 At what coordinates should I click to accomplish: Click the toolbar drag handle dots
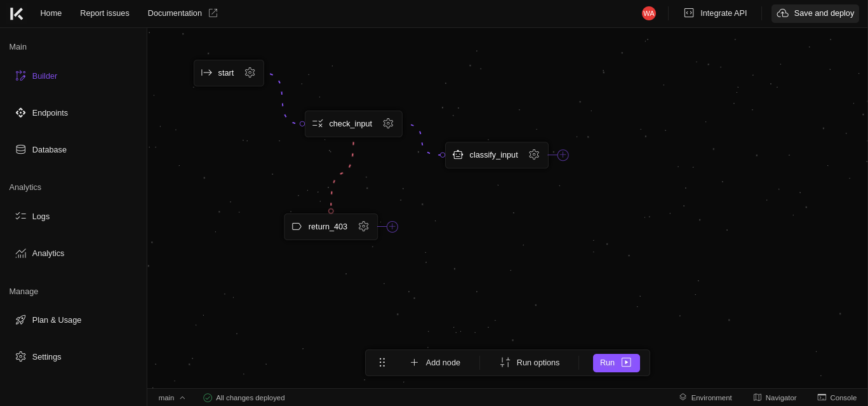pyautogui.click(x=382, y=362)
